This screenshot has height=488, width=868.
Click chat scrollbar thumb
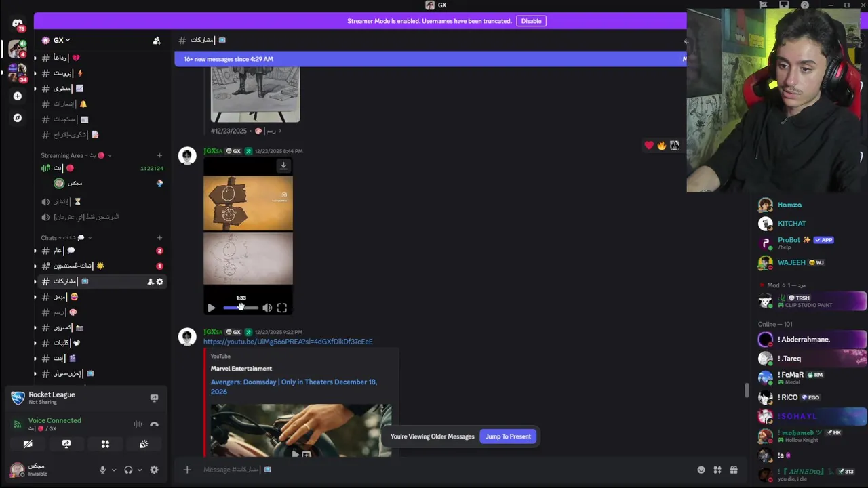(x=747, y=390)
